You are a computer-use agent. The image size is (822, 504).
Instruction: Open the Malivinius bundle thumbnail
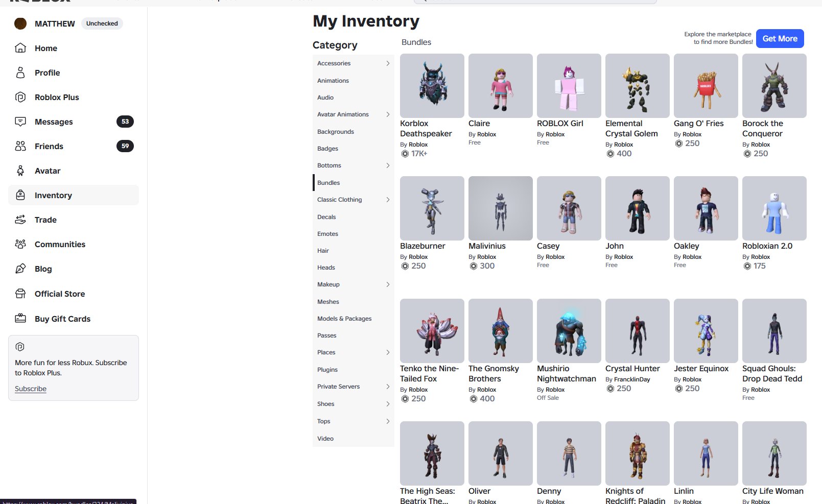point(501,208)
